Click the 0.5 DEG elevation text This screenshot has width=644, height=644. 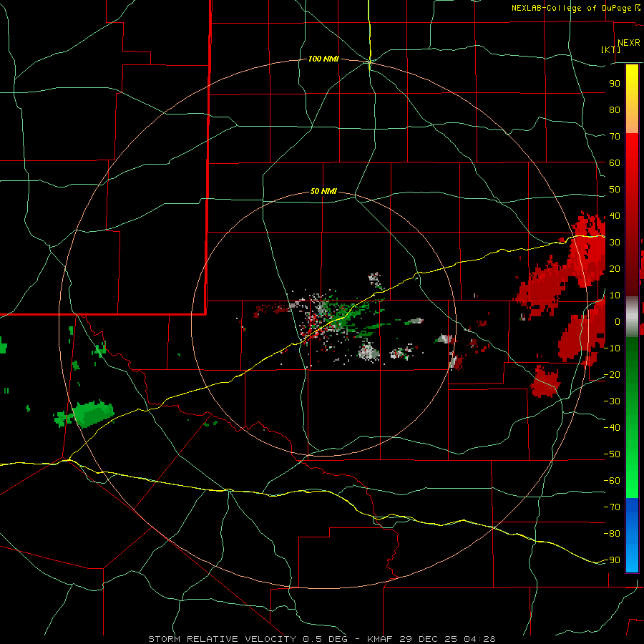(325, 639)
